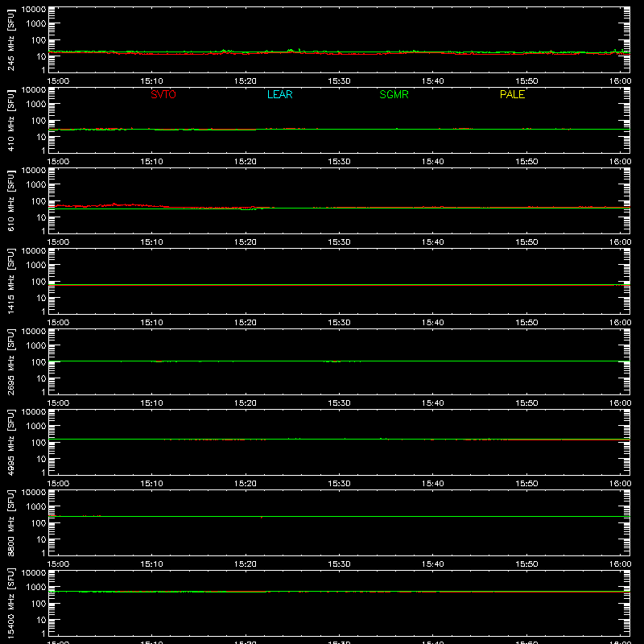Select the 610 MHz [SFU] axis title
Image resolution: width=644 pixels, height=644 pixels.
pos(10,200)
